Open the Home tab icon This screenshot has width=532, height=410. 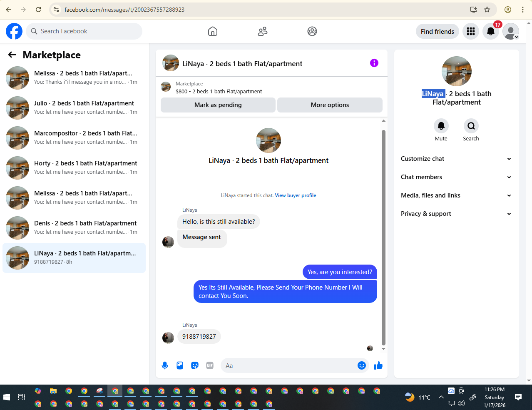tap(213, 31)
